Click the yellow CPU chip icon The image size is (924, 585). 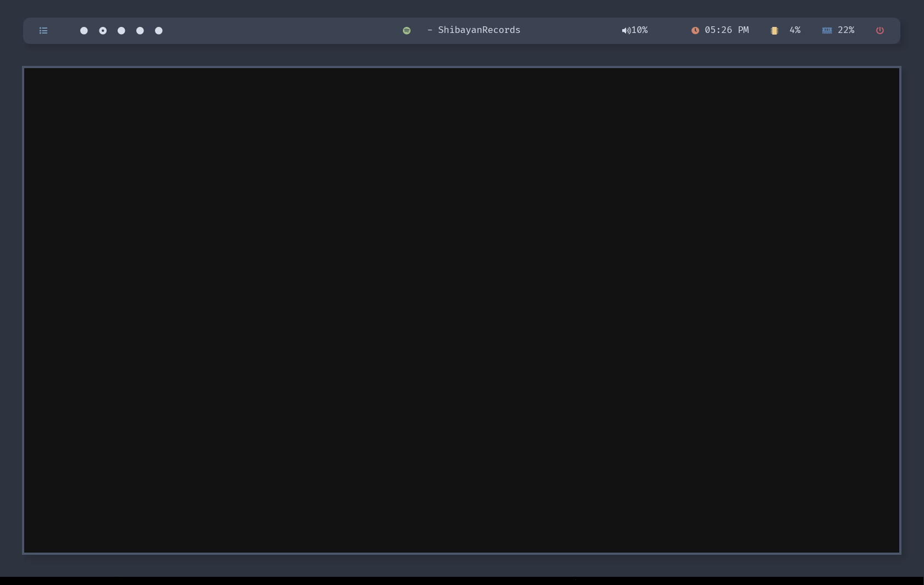774,31
